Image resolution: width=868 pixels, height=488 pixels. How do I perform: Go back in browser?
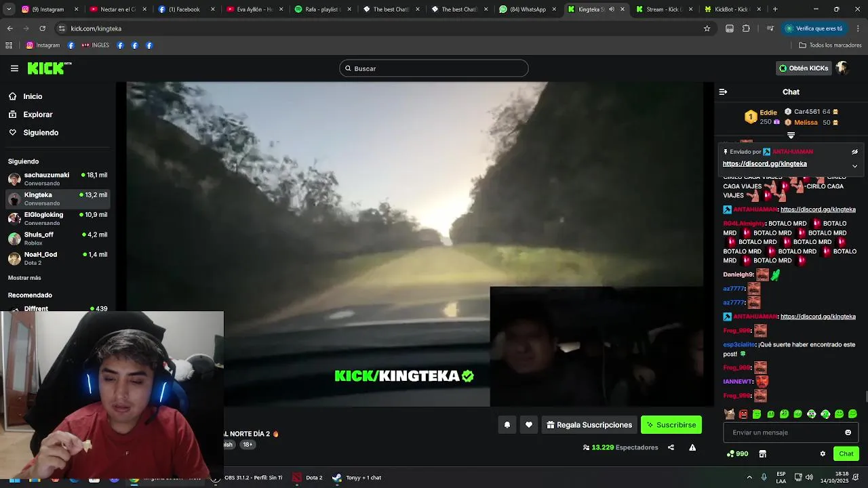click(9, 28)
